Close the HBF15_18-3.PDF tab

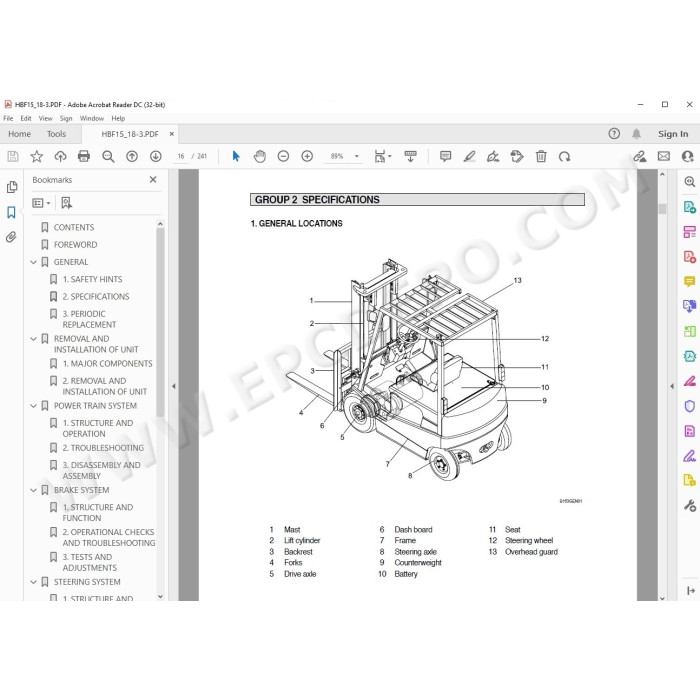(171, 134)
